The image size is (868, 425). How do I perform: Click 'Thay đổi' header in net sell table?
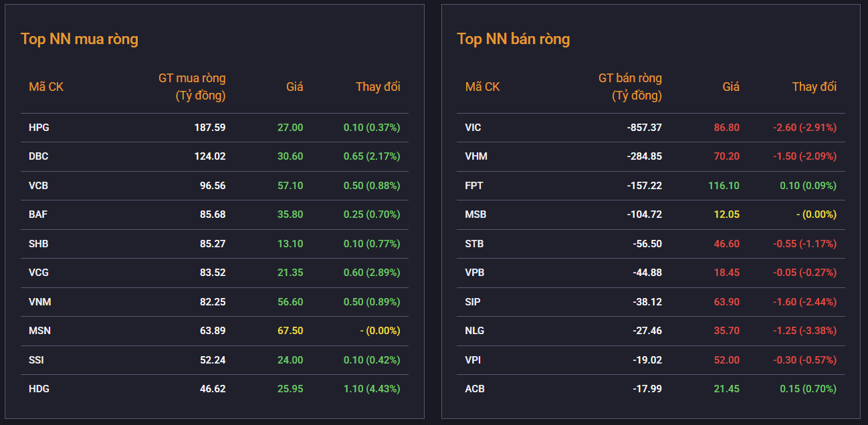pos(815,87)
